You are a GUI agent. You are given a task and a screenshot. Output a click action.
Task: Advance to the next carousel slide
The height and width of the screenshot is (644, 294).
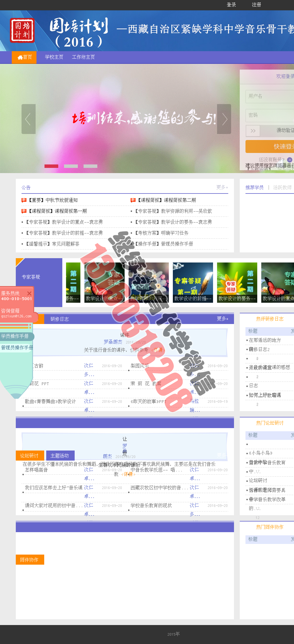tap(224, 119)
